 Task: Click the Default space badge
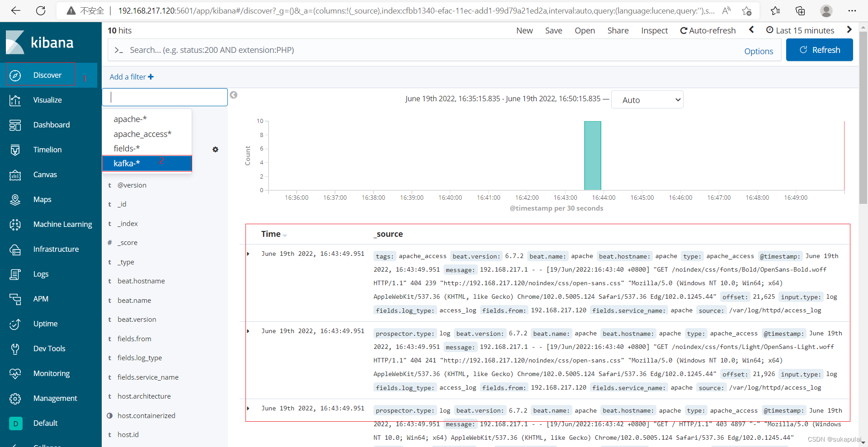tap(16, 423)
